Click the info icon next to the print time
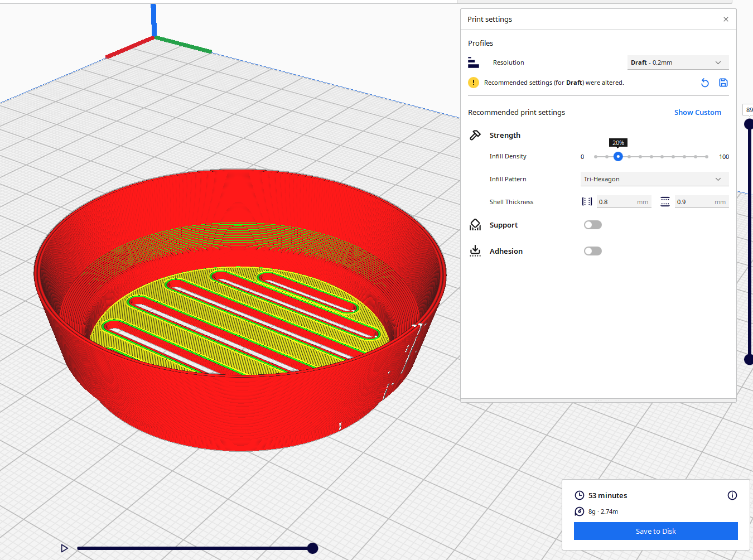 point(732,495)
